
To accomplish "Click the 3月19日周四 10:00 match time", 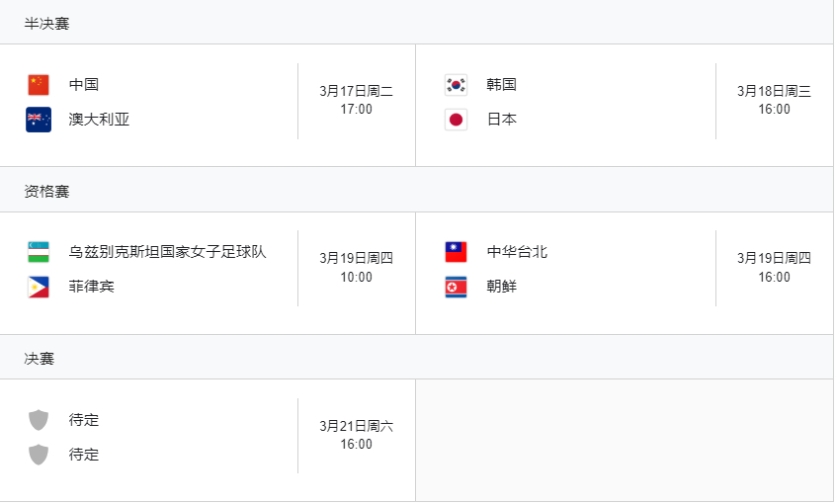I will point(356,268).
